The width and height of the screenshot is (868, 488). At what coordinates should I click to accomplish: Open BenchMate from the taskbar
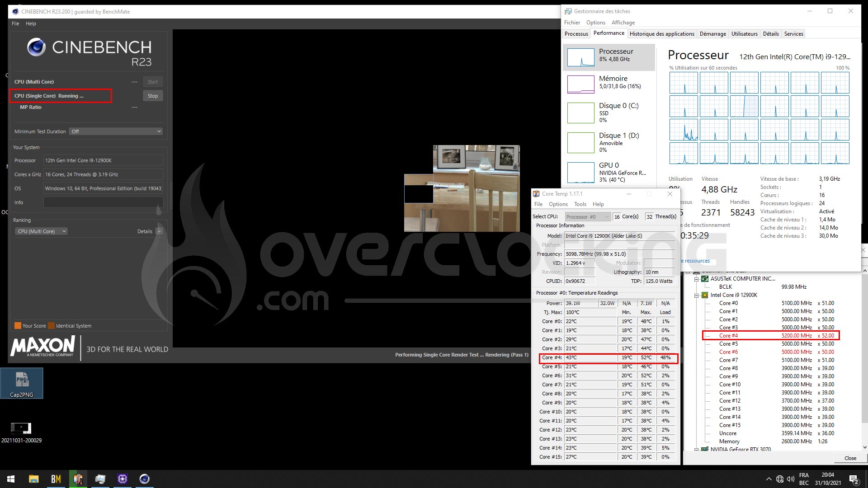56,479
